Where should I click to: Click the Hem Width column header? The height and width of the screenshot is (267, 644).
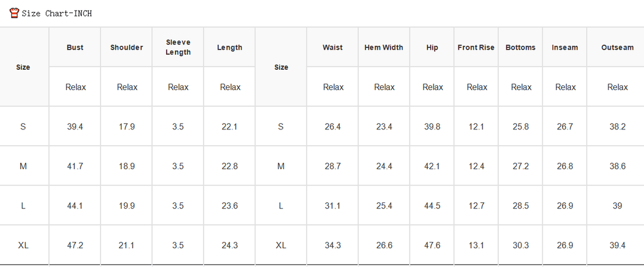[384, 48]
